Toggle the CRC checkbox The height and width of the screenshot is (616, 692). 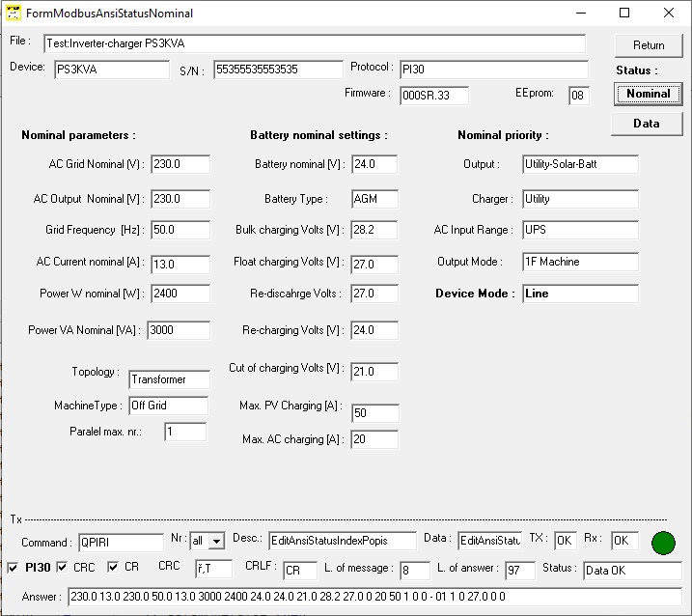(62, 567)
